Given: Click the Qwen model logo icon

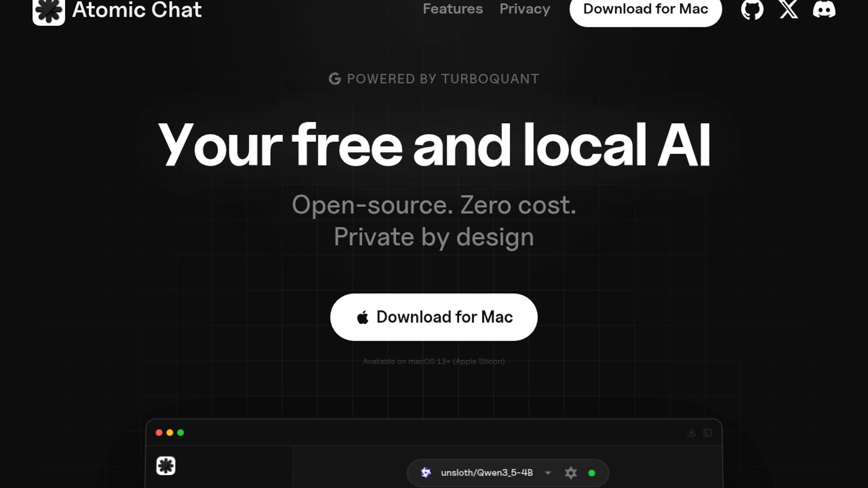Looking at the screenshot, I should click(x=425, y=473).
